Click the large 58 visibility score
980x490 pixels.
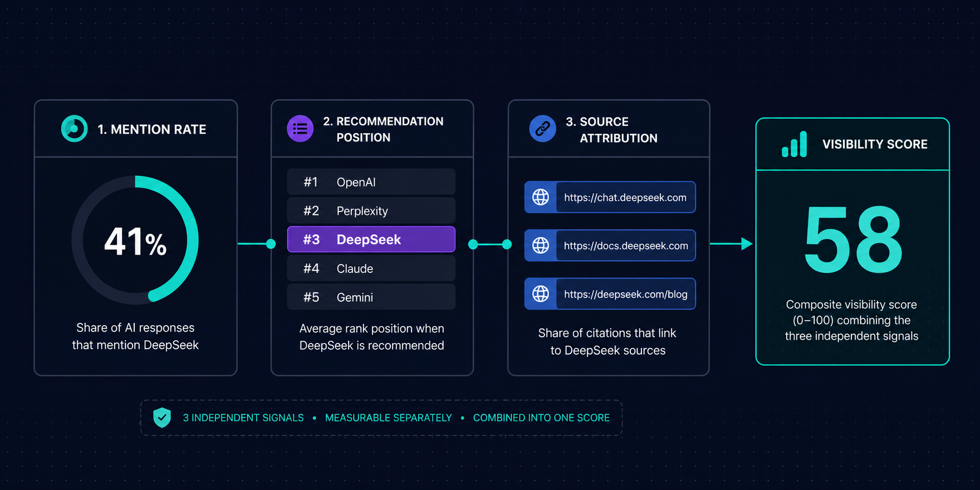(x=853, y=239)
